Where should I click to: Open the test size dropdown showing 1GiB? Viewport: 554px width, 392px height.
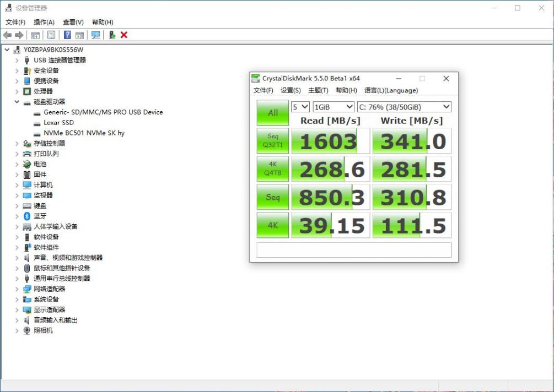[334, 107]
